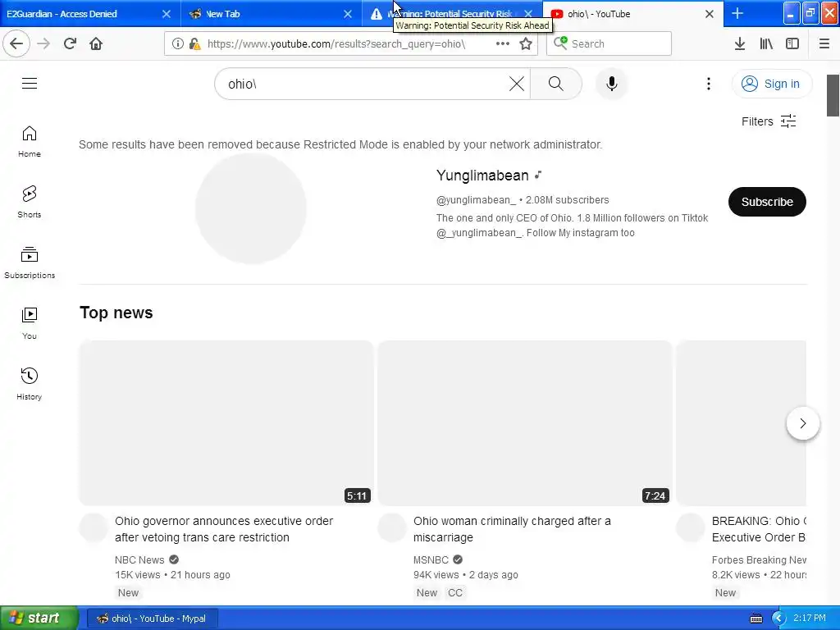Open the NBC News channel link
This screenshot has width=840, height=630.
[x=139, y=559]
